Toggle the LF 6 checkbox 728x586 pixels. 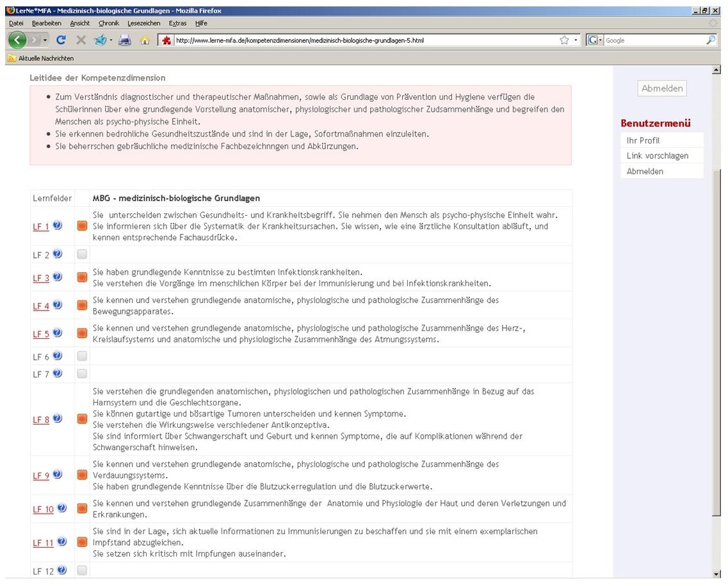pos(82,356)
